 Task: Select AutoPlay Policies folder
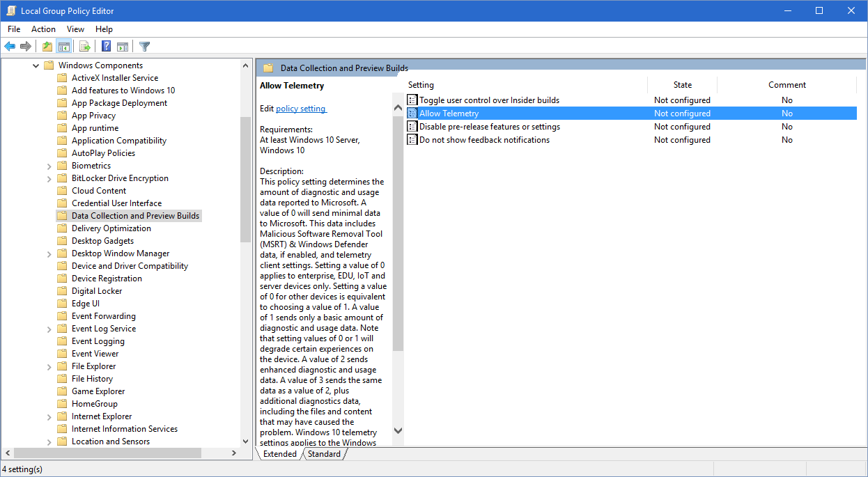(103, 153)
